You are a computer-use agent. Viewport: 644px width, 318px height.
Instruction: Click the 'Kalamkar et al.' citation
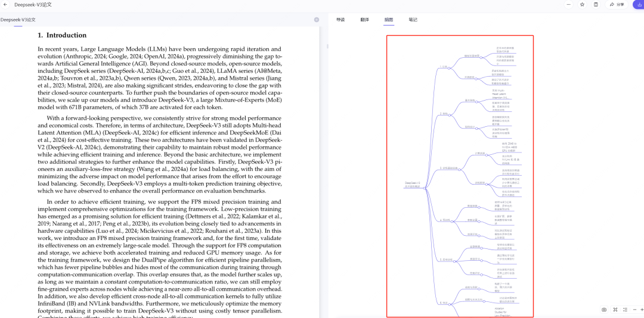pyautogui.click(x=263, y=216)
